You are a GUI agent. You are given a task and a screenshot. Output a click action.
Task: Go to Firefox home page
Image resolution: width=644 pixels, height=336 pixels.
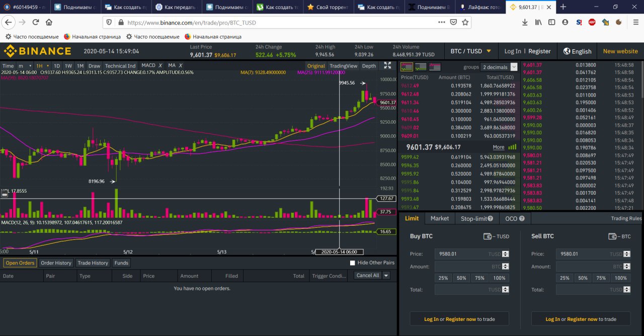(49, 22)
